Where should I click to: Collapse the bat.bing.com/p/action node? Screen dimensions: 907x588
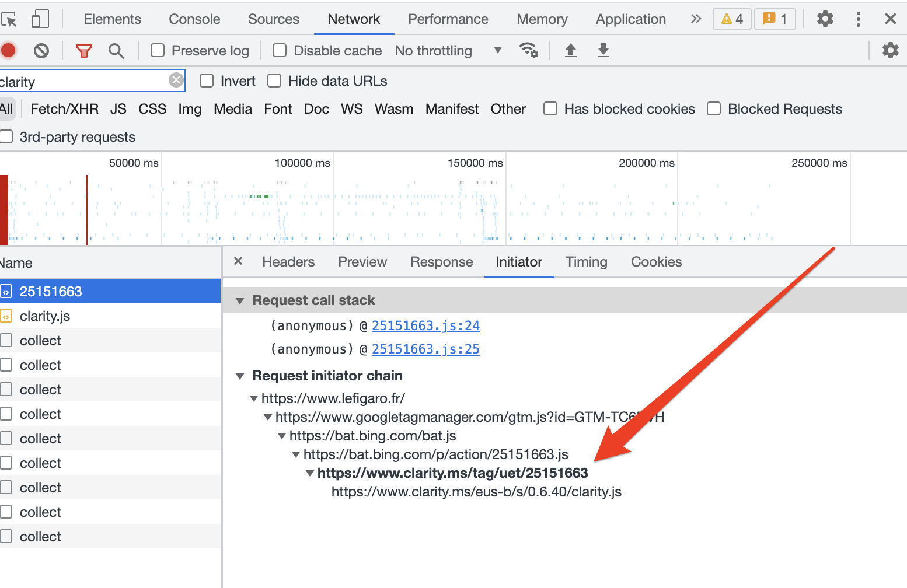pyautogui.click(x=295, y=454)
